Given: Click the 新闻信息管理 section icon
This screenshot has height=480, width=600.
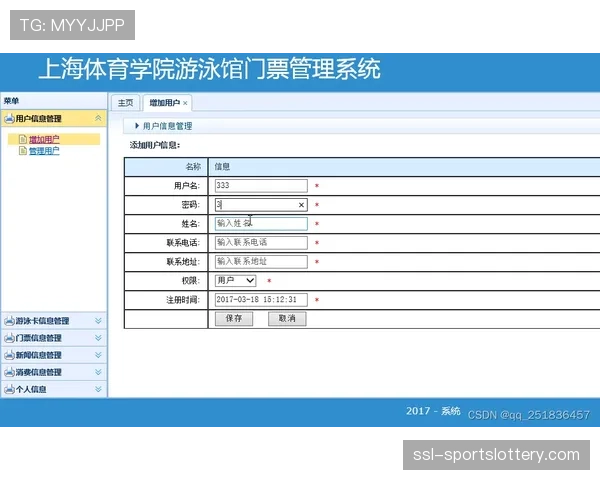Looking at the screenshot, I should pos(9,356).
